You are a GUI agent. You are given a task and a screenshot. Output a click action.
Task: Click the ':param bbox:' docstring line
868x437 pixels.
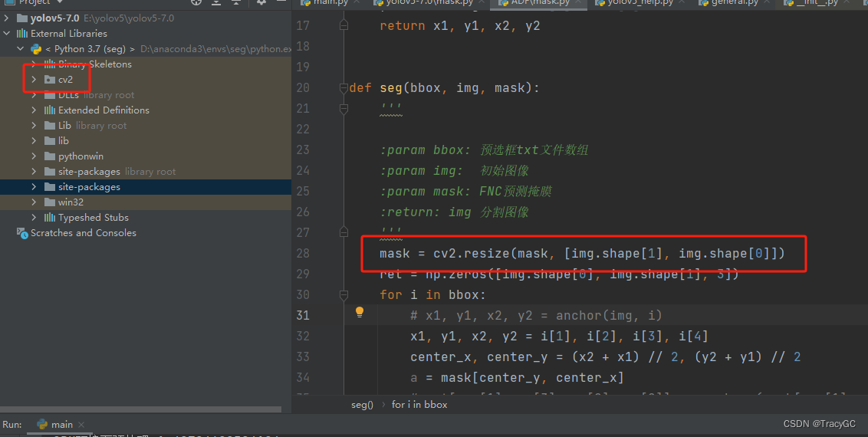tap(484, 150)
